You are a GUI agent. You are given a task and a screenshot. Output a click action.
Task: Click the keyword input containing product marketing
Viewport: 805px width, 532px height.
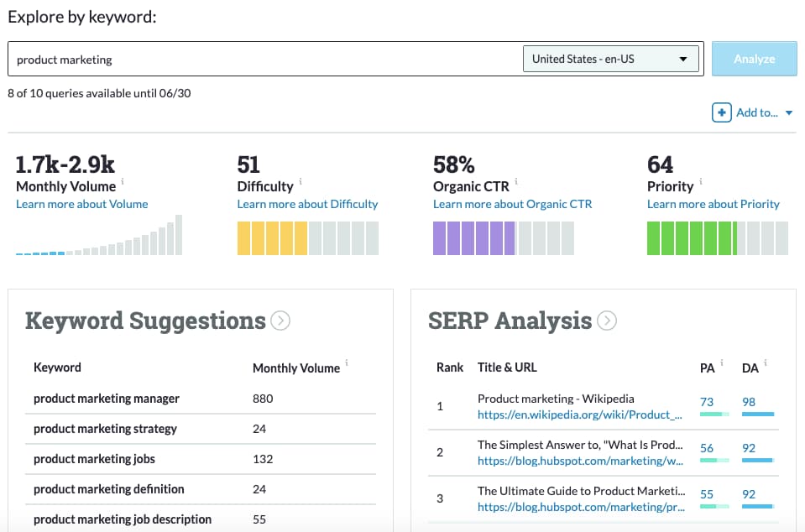[x=264, y=59]
